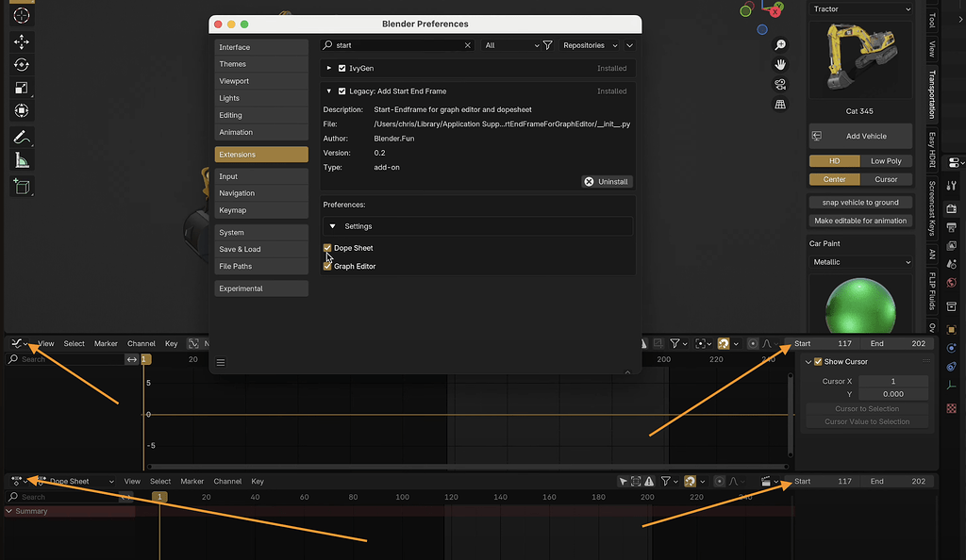
Task: Open the Tractor category dropdown
Action: [x=860, y=9]
